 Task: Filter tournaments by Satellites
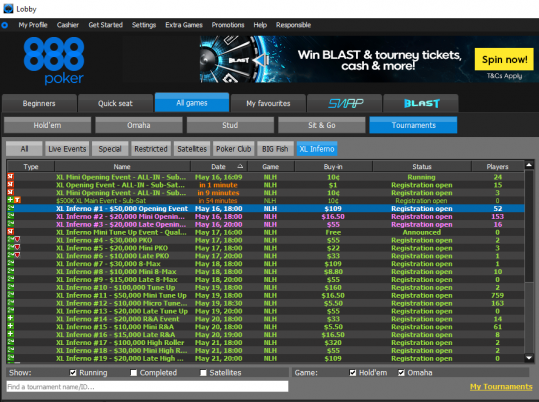pyautogui.click(x=192, y=149)
